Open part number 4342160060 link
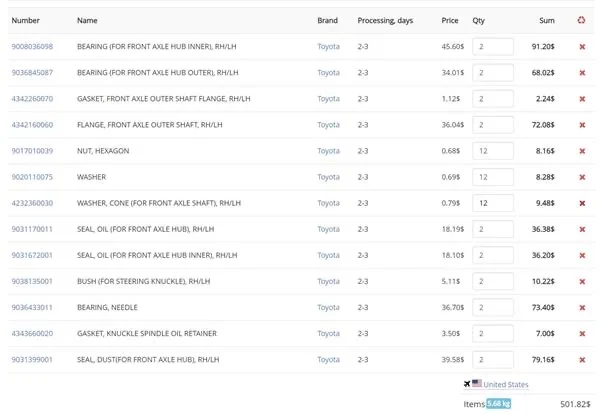This screenshot has height=414, width=600. pyautogui.click(x=32, y=125)
